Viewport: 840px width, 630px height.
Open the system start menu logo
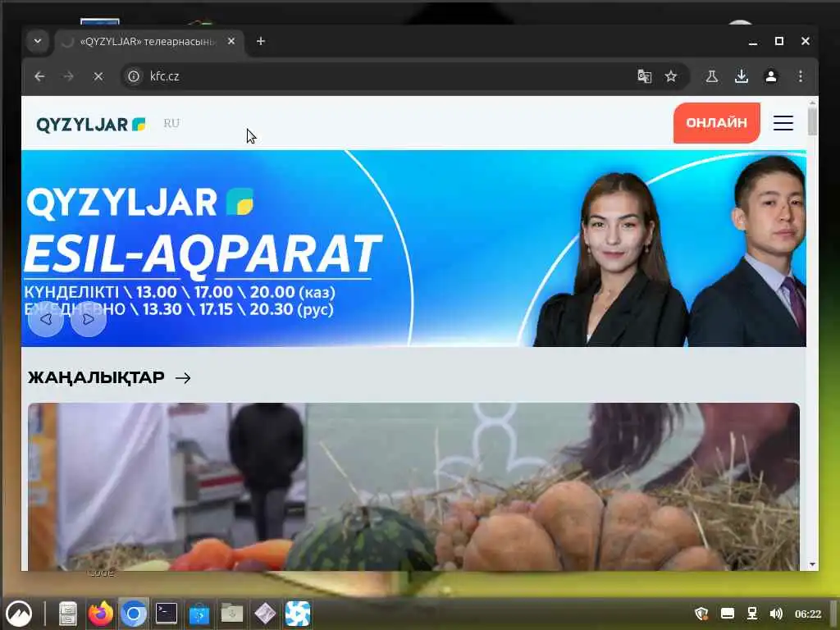point(18,614)
